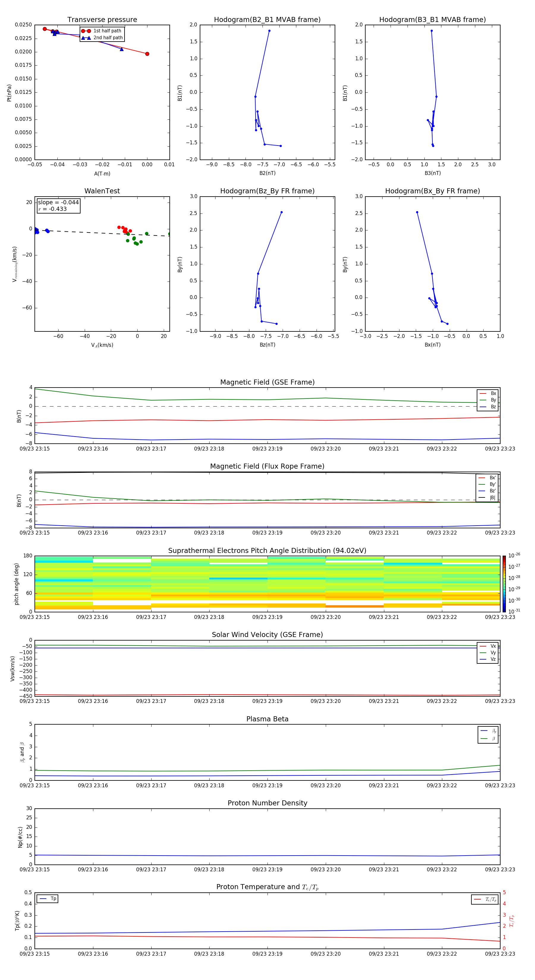
Task: Click '09/23 23:19' tick under GSE magnetic field
Action: [267, 448]
